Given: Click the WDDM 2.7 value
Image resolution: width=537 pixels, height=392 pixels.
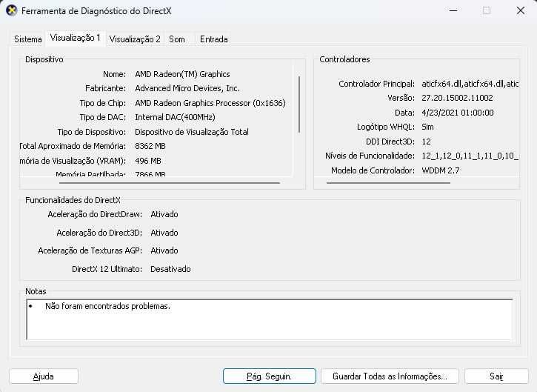Looking at the screenshot, I should tap(441, 170).
